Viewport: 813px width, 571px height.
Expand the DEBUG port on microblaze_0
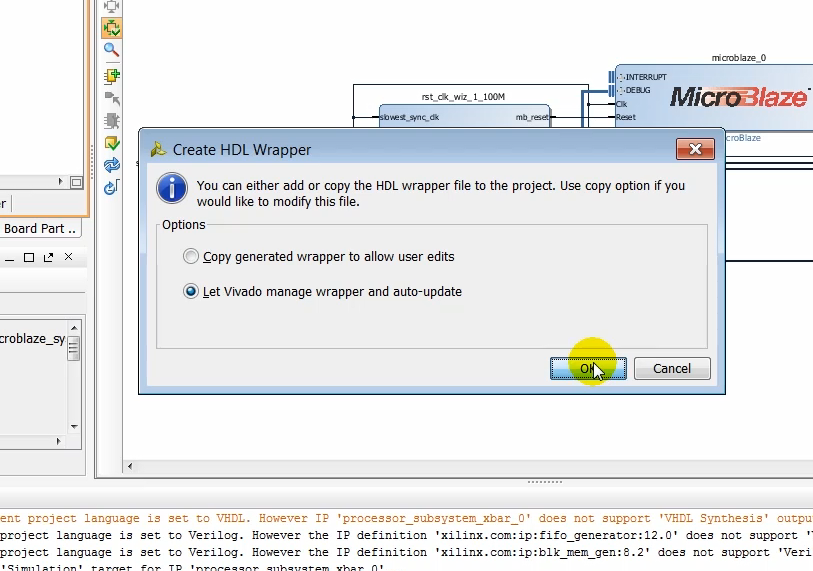621,90
